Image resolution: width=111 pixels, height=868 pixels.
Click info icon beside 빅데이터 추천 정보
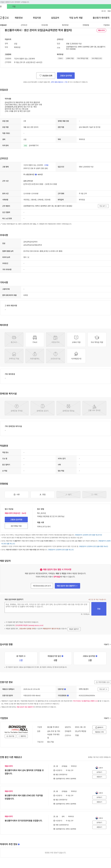18,844
